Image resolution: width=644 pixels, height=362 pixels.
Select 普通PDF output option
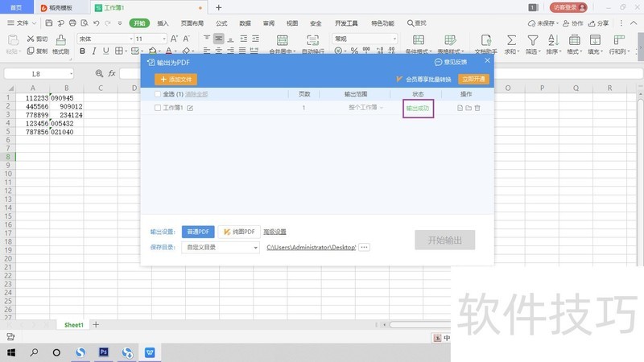pyautogui.click(x=198, y=232)
